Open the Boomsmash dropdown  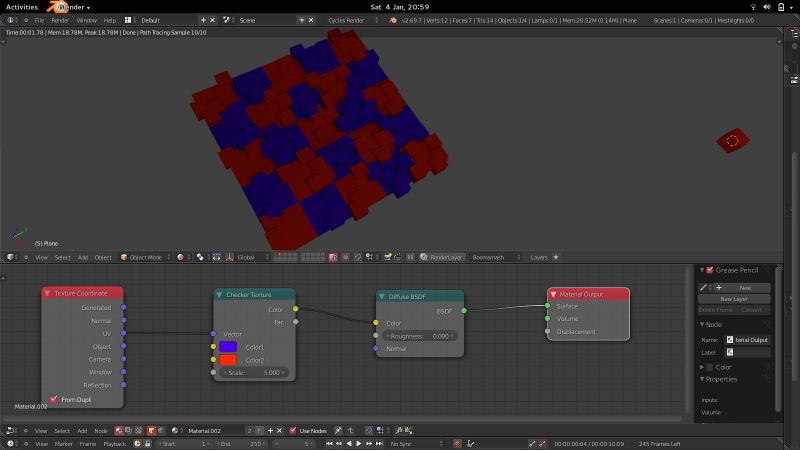click(495, 257)
